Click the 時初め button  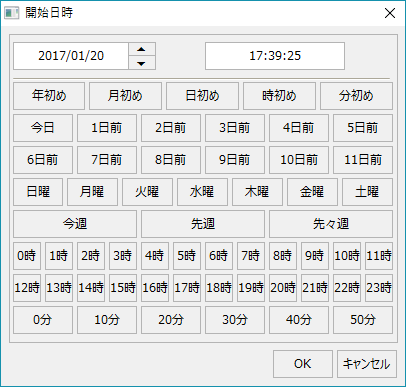click(279, 96)
